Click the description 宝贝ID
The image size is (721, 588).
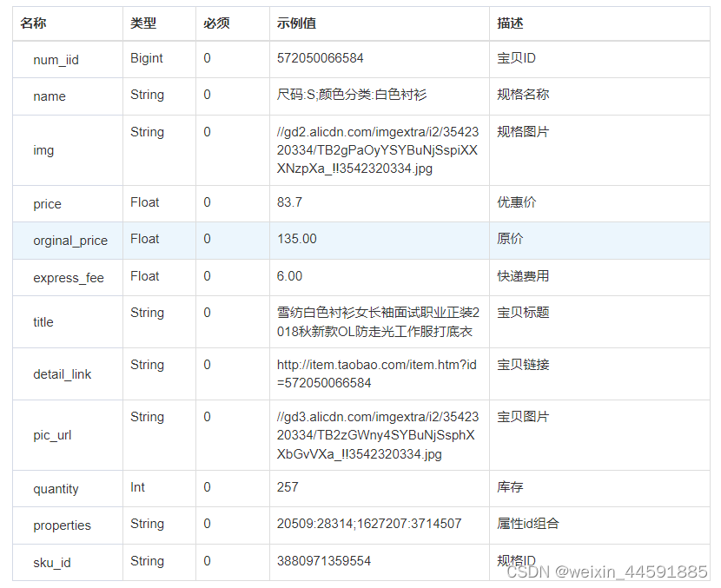click(x=516, y=58)
